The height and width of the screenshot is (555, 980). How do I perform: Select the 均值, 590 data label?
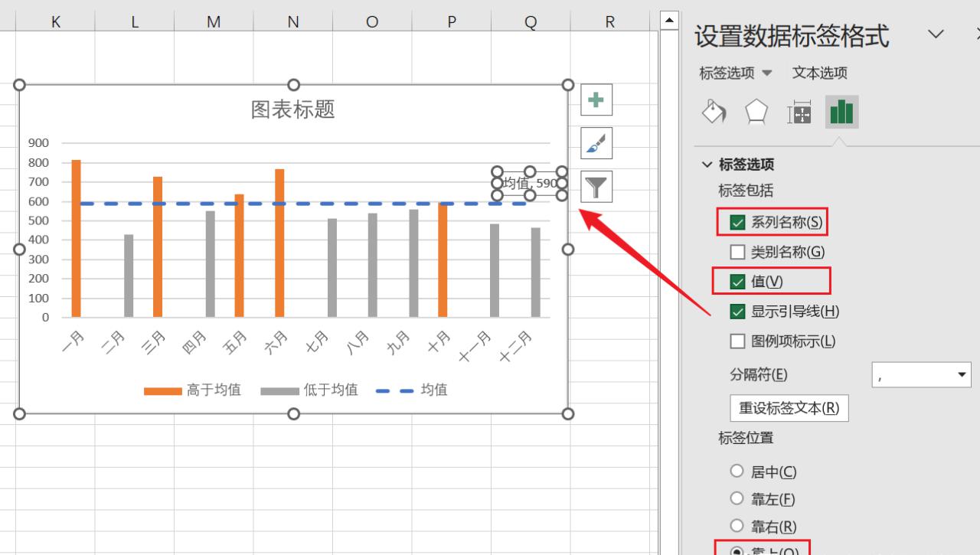pyautogui.click(x=530, y=184)
